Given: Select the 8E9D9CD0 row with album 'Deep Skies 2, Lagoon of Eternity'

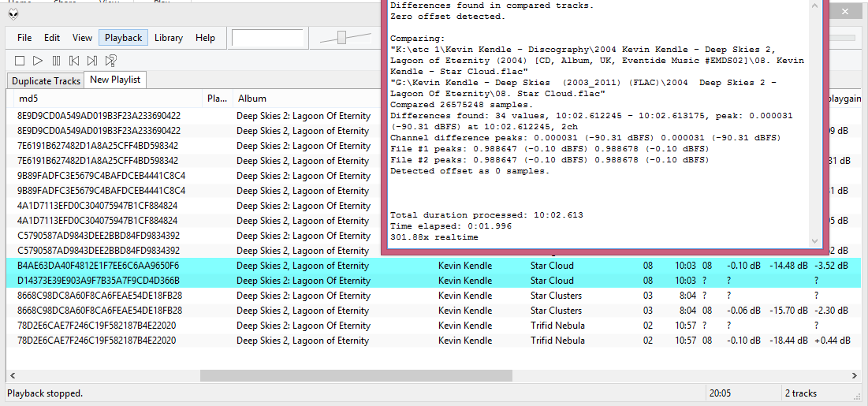Looking at the screenshot, I should [x=194, y=131].
